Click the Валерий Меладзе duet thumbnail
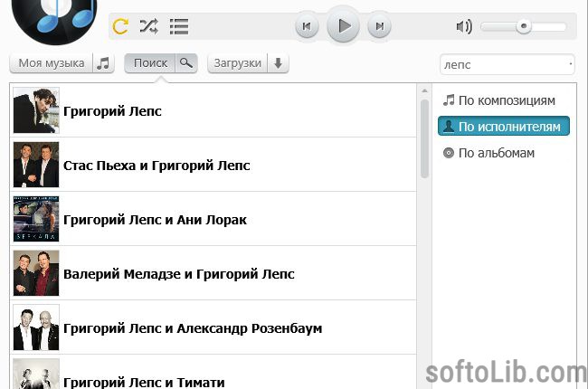 36,273
